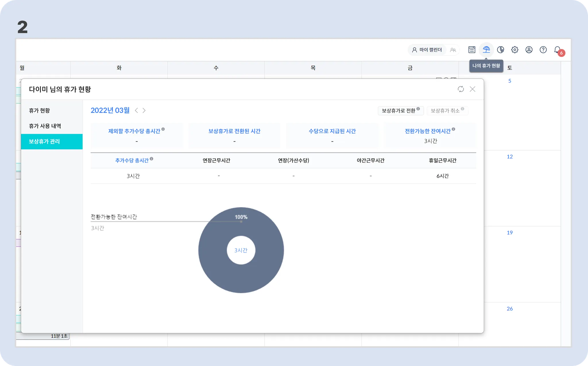Refresh the vacation status dialog
This screenshot has height=366, width=588.
click(x=461, y=89)
